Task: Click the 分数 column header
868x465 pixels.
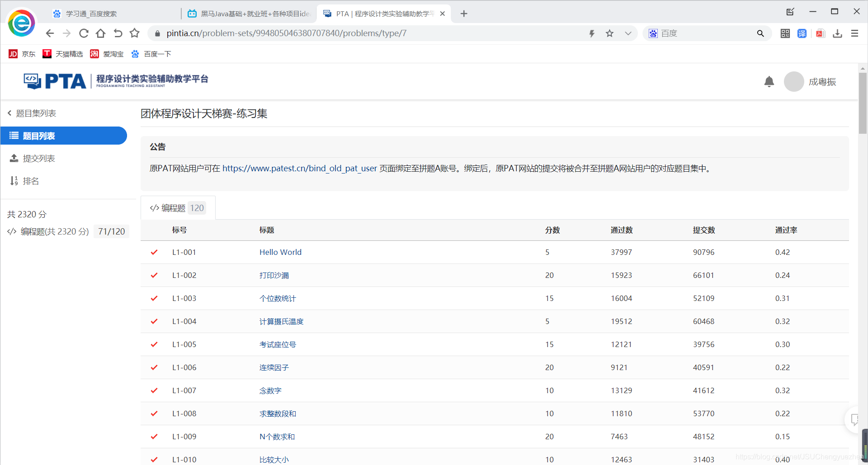Action: 552,230
